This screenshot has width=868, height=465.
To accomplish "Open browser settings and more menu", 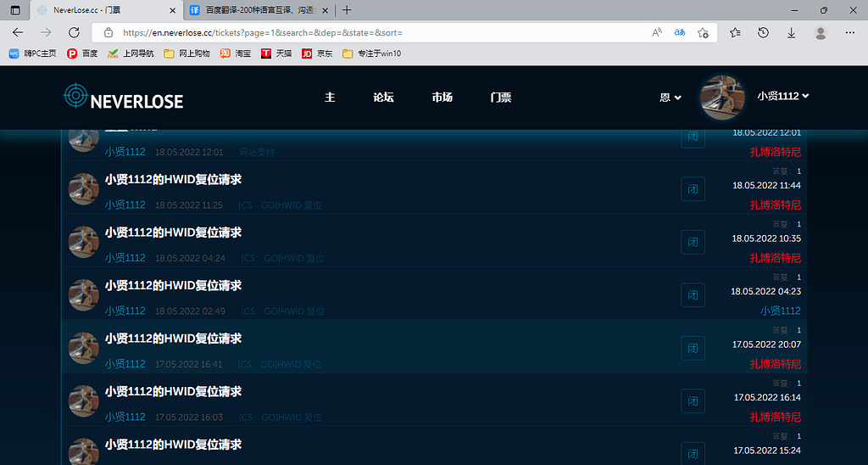I will 849,32.
